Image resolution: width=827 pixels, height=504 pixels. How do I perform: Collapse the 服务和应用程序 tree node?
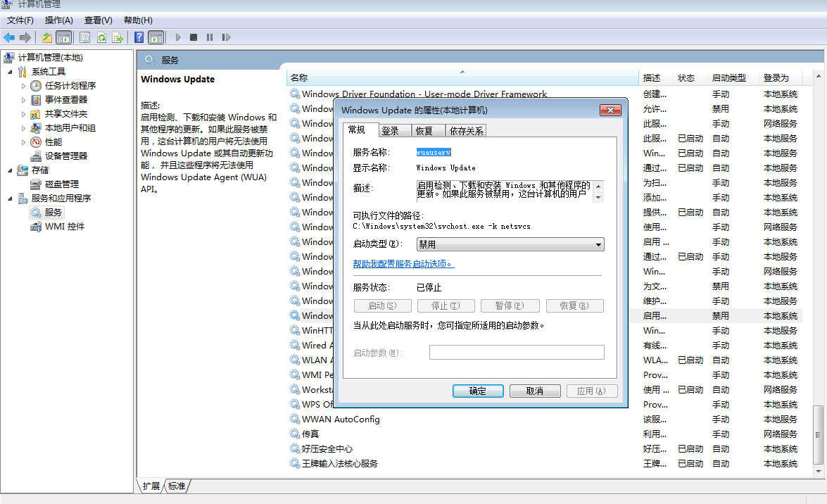pyautogui.click(x=10, y=199)
